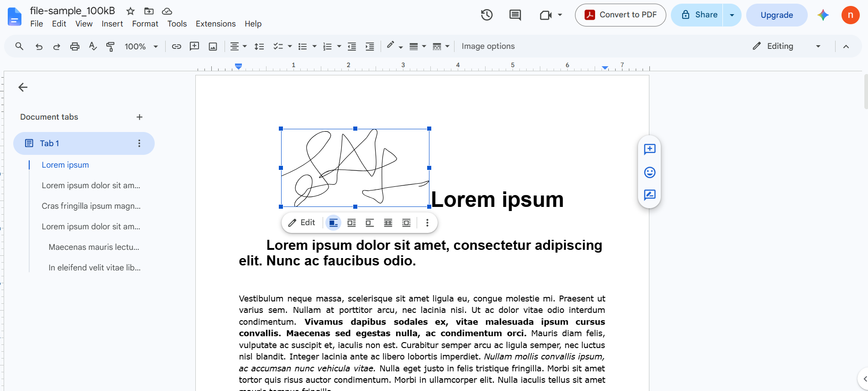The height and width of the screenshot is (391, 868).
Task: Activate the paint format tool
Action: 110,46
